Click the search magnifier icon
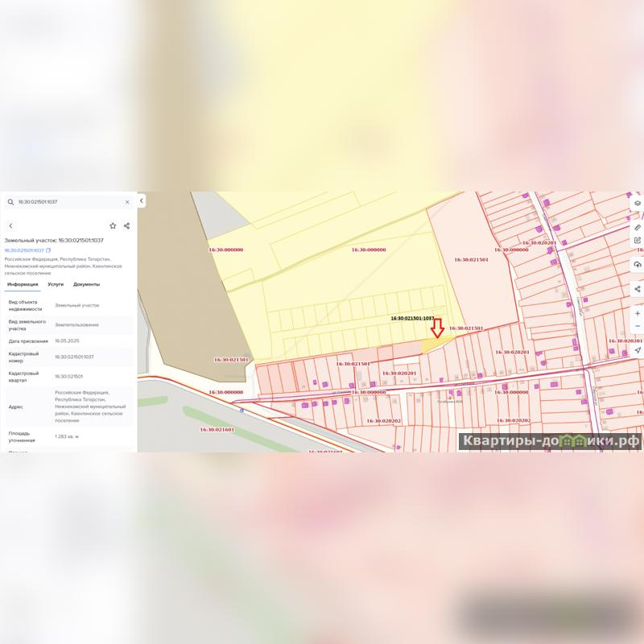Viewport: 644px width, 644px height. [10, 202]
